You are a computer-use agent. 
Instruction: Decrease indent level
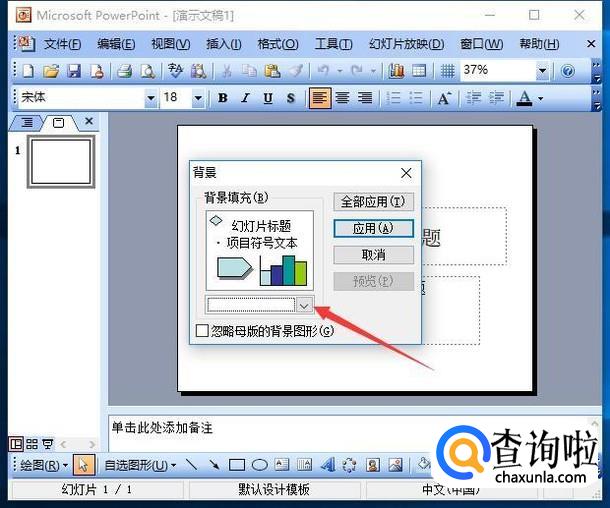(473, 98)
